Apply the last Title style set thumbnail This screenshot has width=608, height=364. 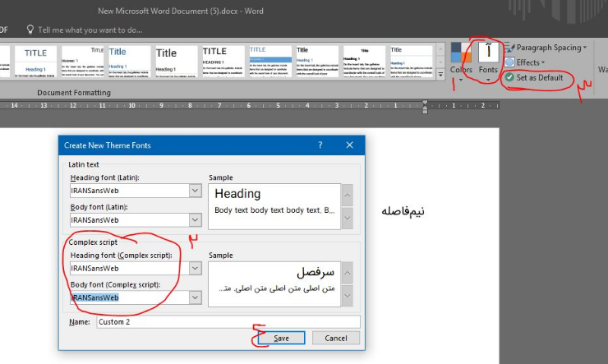(411, 62)
